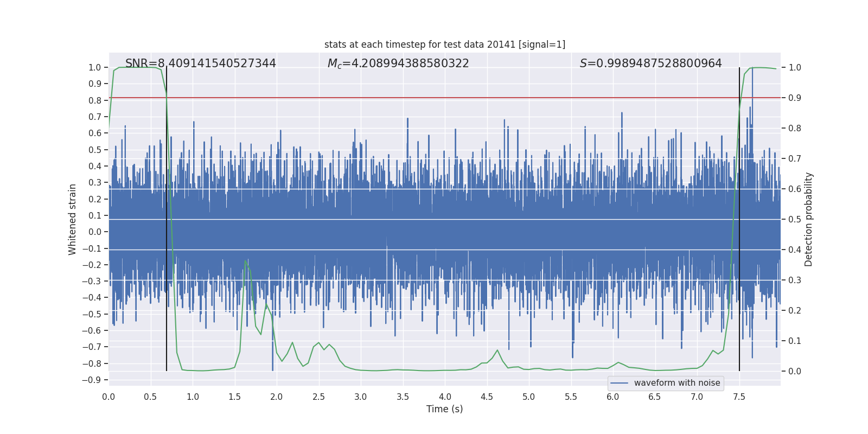Click the 'Time (s)' x-axis label
Screen dimensions: 868x434
point(444,409)
